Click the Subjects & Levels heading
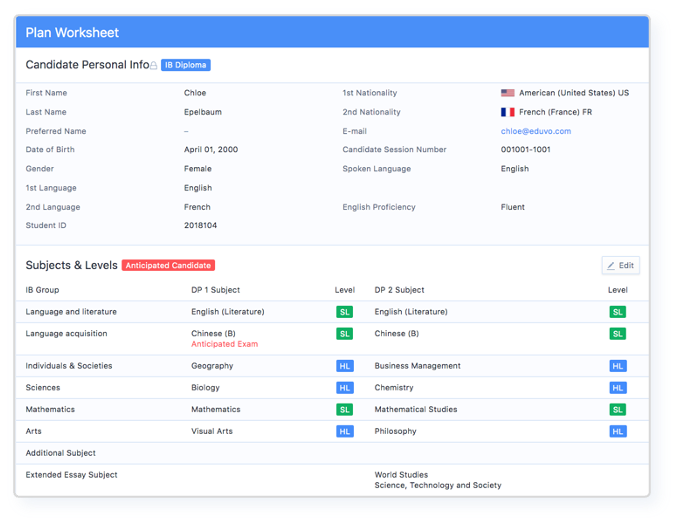The width and height of the screenshot is (678, 526). pyautogui.click(x=71, y=265)
